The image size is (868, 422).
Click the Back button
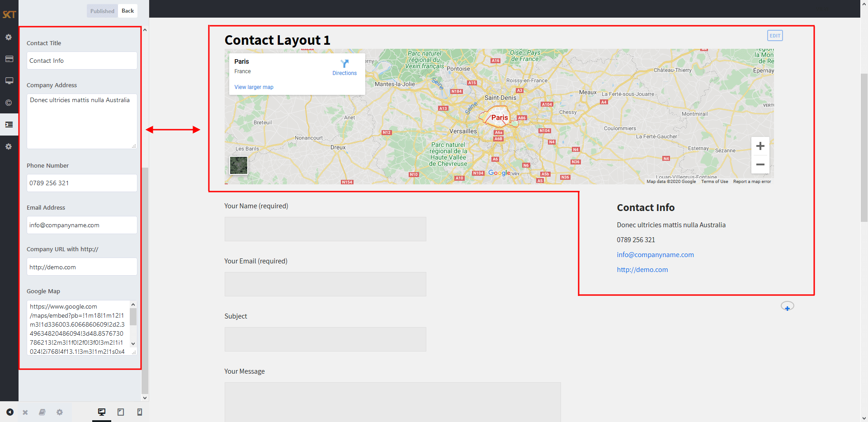[x=127, y=11]
